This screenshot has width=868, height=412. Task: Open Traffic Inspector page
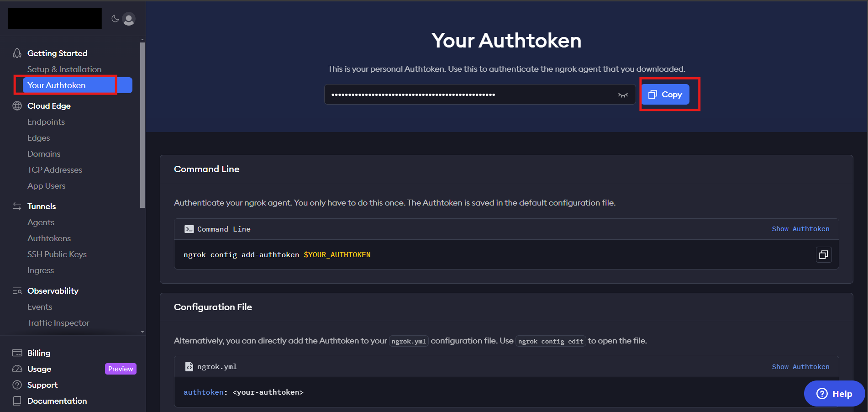(58, 322)
